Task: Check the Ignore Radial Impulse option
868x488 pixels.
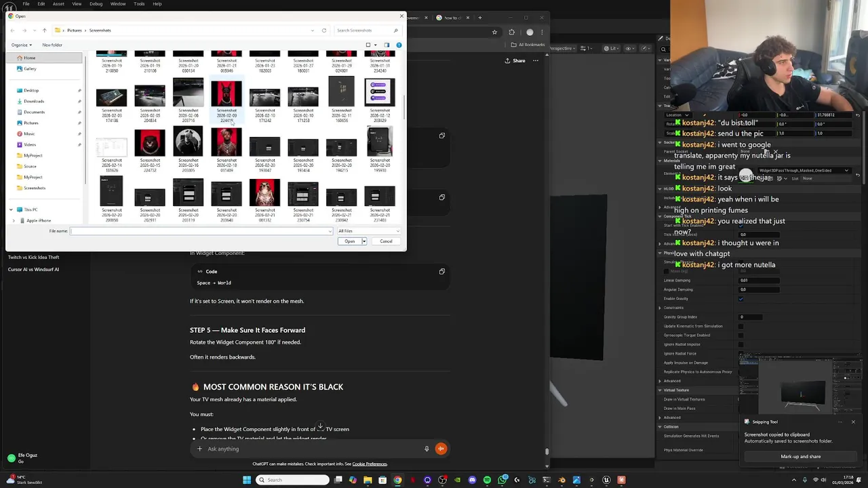Action: pyautogui.click(x=741, y=344)
